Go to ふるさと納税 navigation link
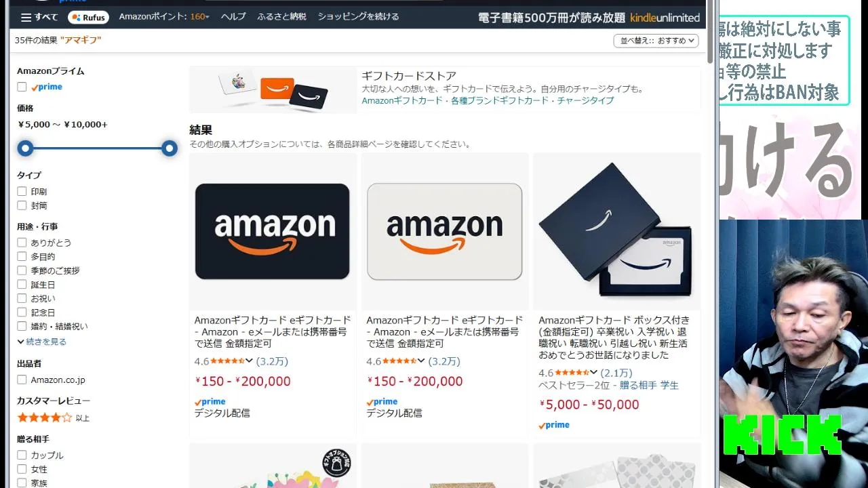The image size is (868, 488). click(281, 16)
